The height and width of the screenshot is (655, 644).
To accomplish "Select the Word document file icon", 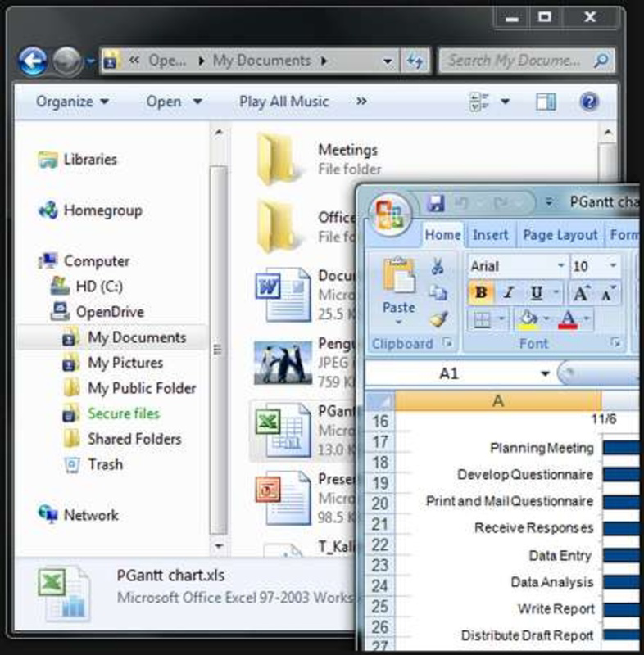I will 283,295.
